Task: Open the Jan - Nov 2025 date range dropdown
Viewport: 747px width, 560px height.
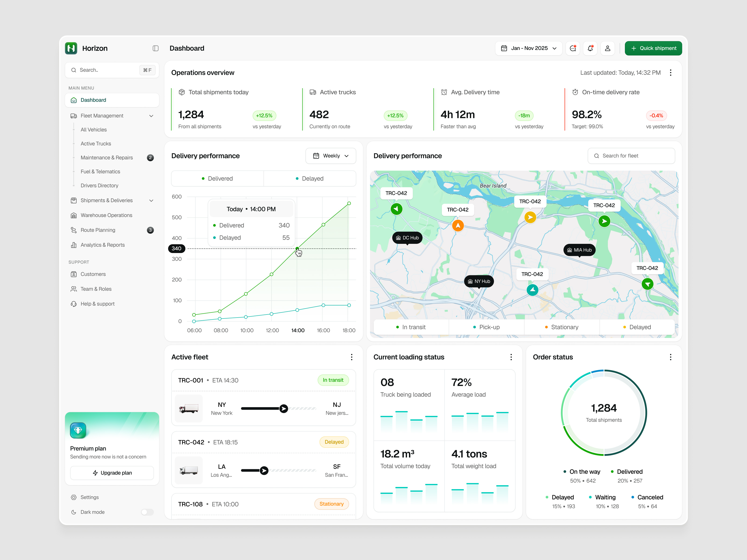Action: (529, 48)
